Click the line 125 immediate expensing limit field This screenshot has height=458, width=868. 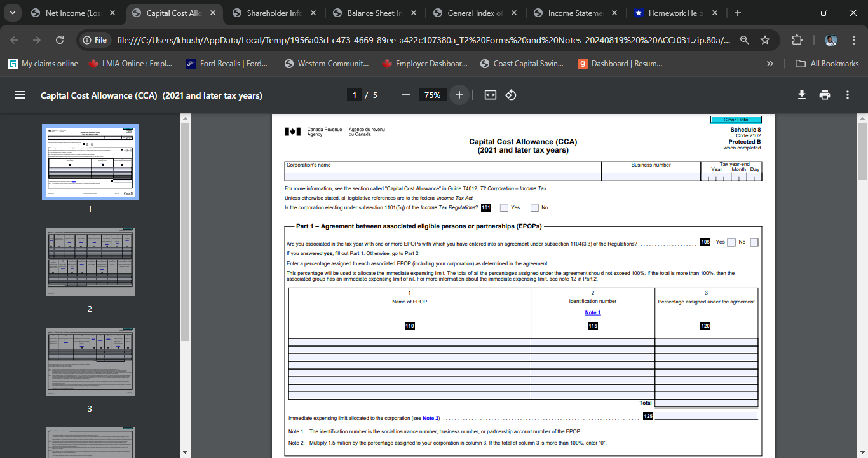coord(706,416)
